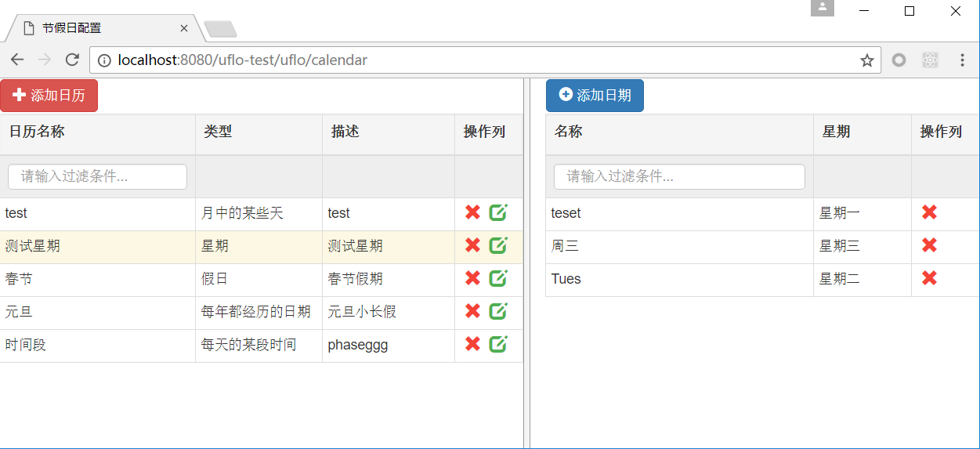Focus the 日历名称 filter input
This screenshot has width=980, height=449.
tap(97, 176)
